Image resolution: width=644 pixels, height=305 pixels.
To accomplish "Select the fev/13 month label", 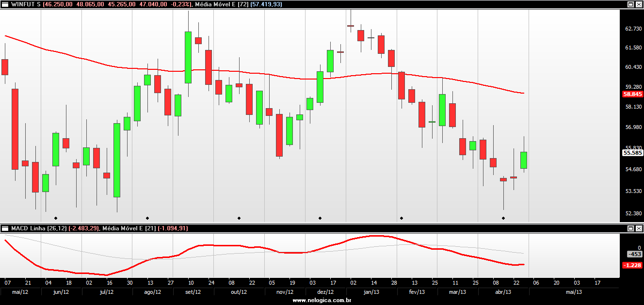I will click(417, 292).
